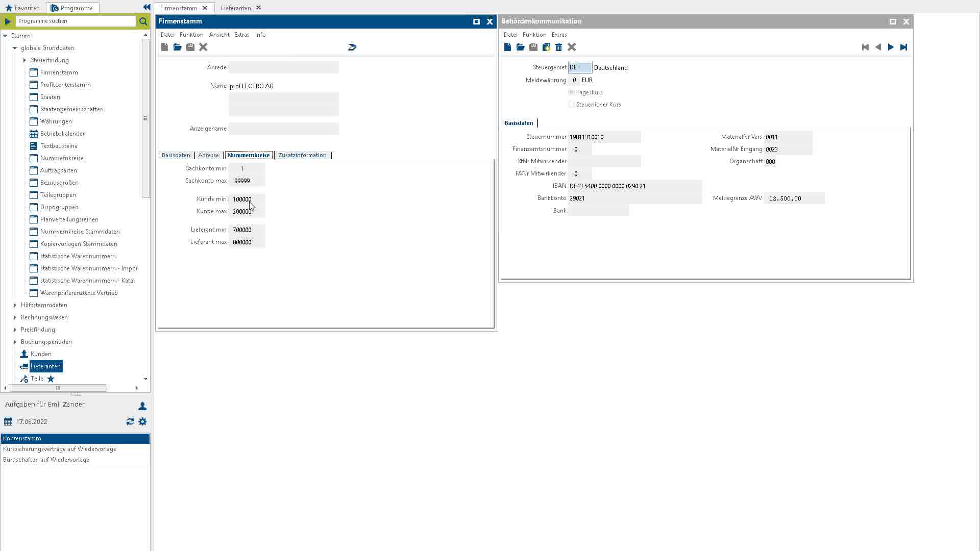Open Kunden in the tree
980x551 pixels.
pos(41,354)
